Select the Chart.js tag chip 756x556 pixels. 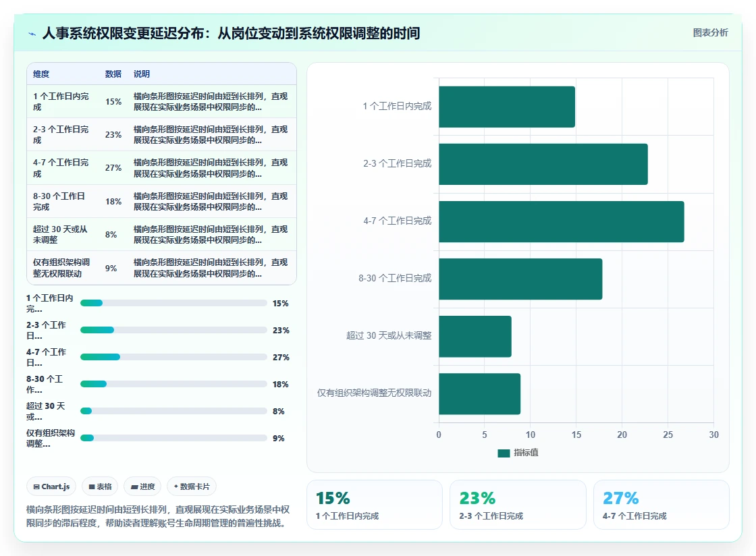pos(51,486)
